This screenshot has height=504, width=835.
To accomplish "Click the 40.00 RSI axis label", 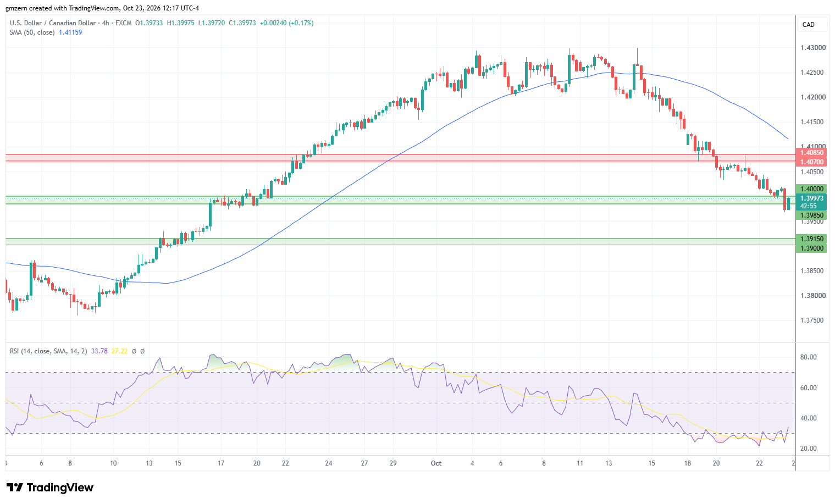I will pos(808,418).
